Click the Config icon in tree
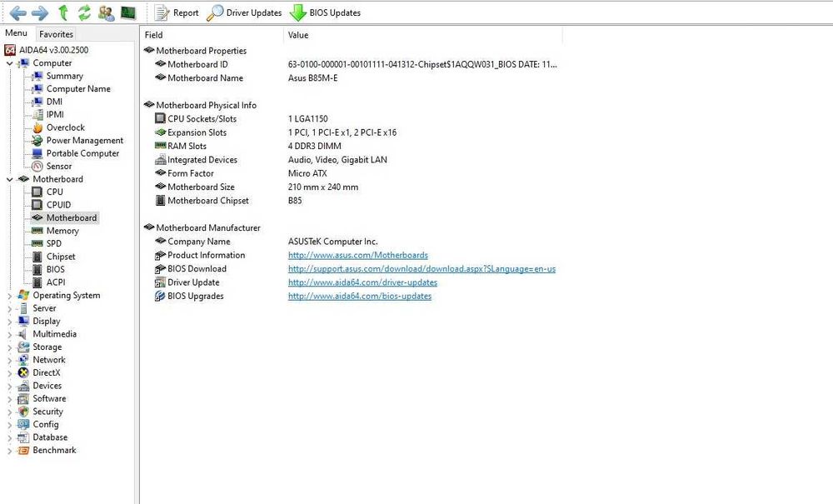 [x=23, y=424]
